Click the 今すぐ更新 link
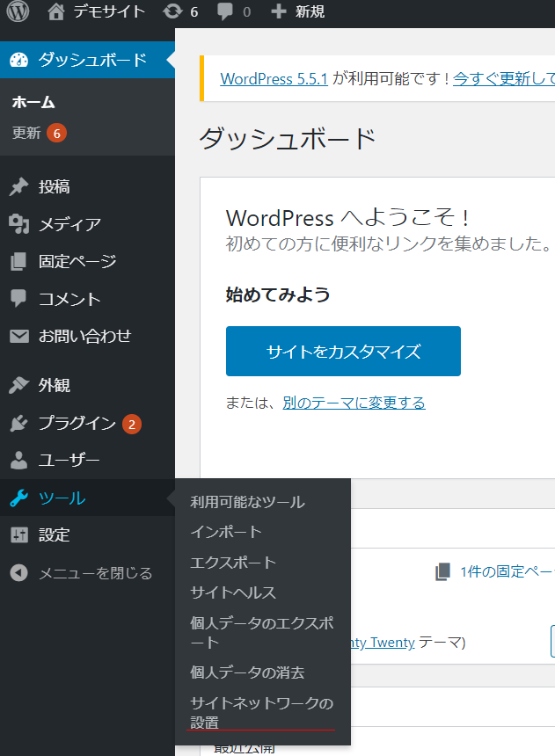Screen dimensions: 555x756 coord(504,78)
